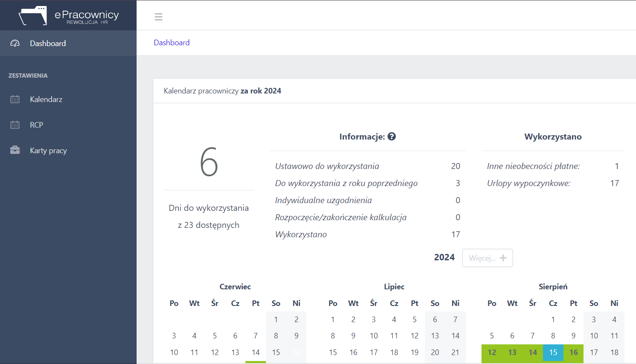Toggle the hamburger sidebar menu
This screenshot has height=364, width=636.
pyautogui.click(x=158, y=17)
